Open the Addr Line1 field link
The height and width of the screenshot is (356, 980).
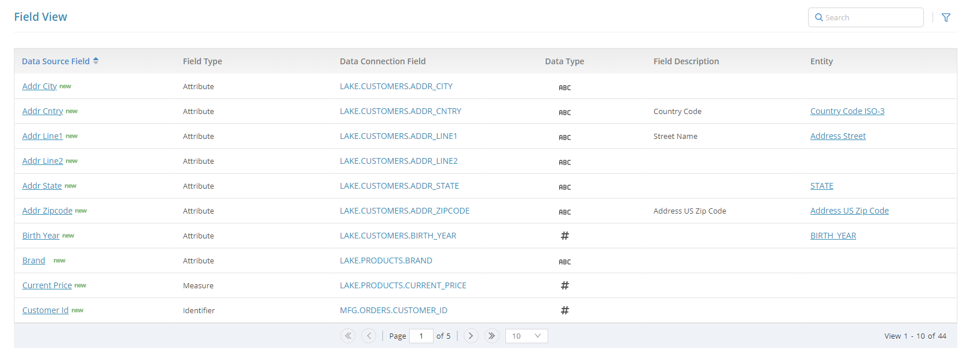click(42, 136)
